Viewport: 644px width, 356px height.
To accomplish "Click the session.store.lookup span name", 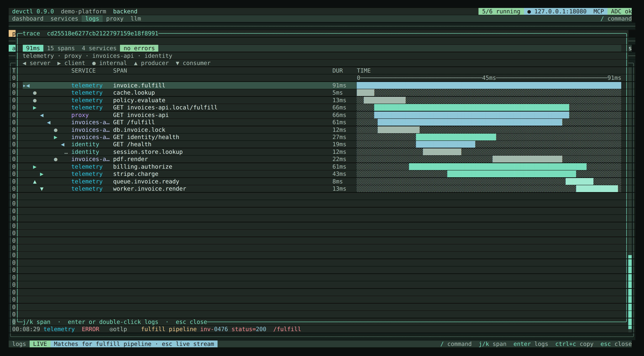I will [148, 152].
